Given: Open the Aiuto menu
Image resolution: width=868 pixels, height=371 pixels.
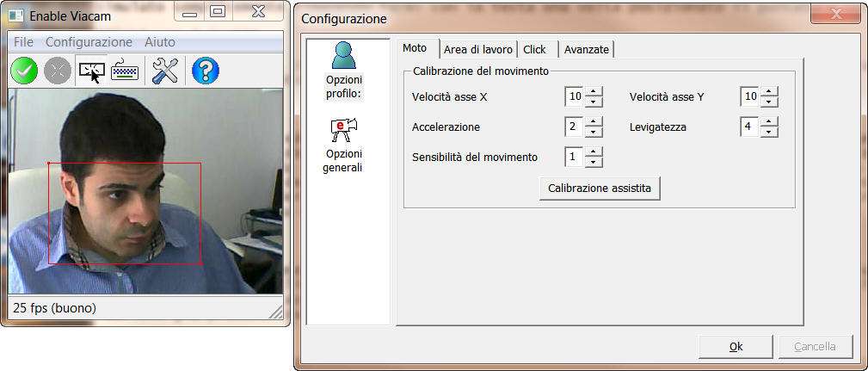Looking at the screenshot, I should point(160,42).
